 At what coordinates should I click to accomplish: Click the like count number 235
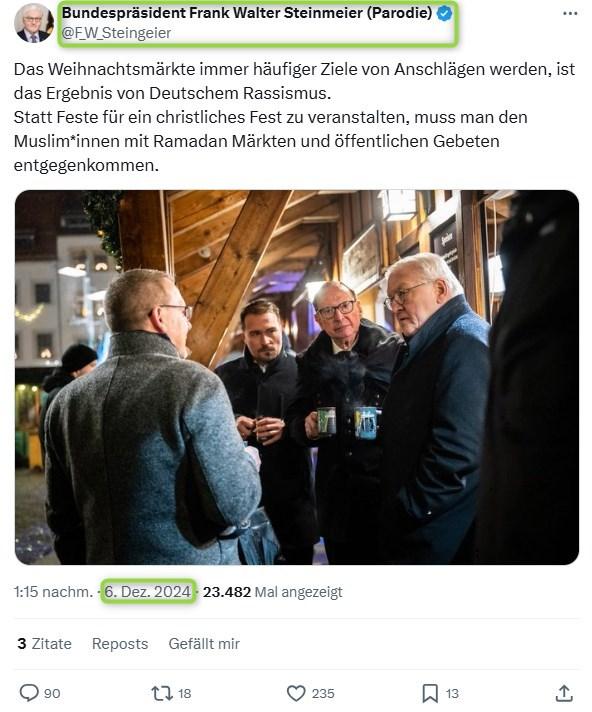(x=323, y=693)
